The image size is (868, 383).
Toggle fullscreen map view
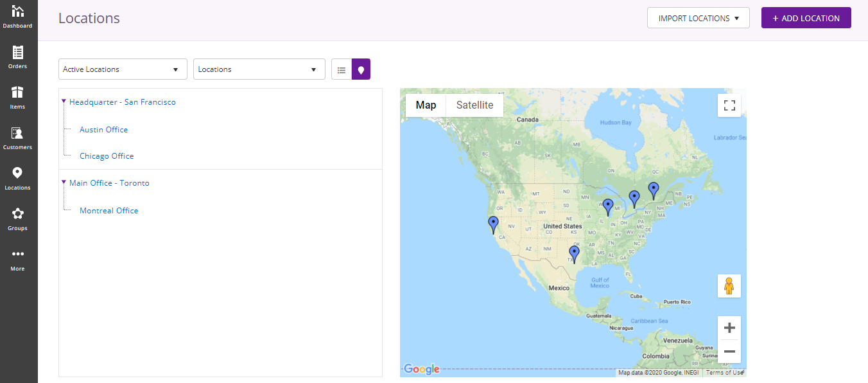(x=729, y=105)
